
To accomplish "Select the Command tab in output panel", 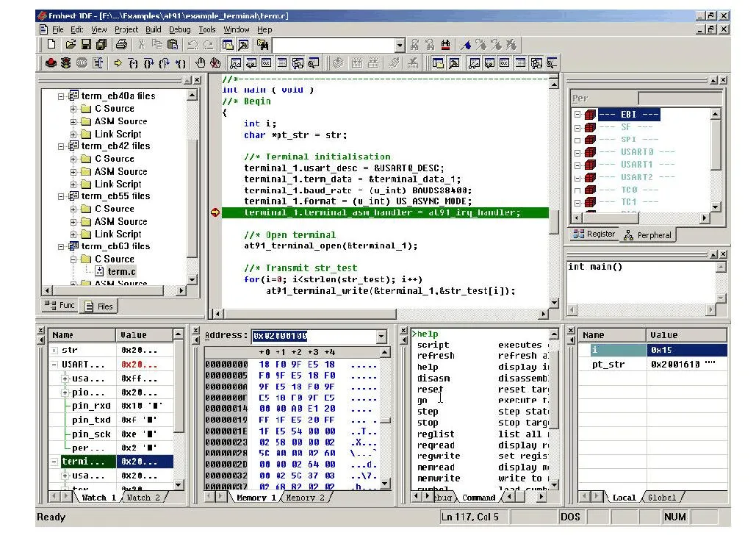I will 479,498.
